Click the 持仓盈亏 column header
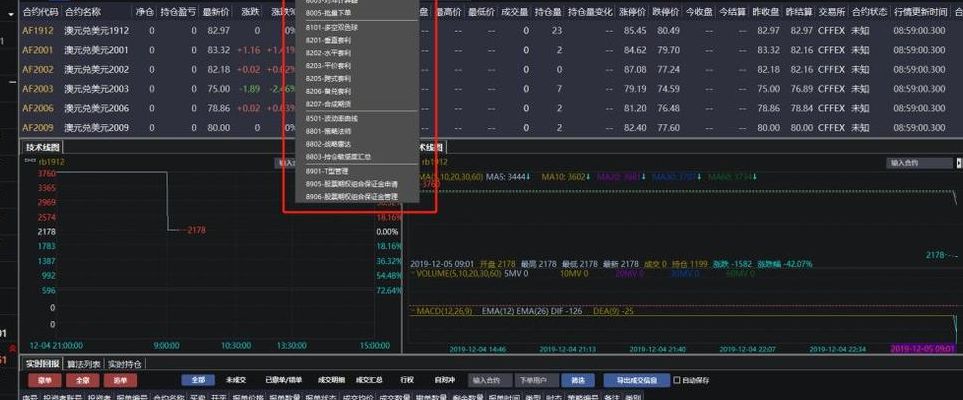 pyautogui.click(x=178, y=12)
